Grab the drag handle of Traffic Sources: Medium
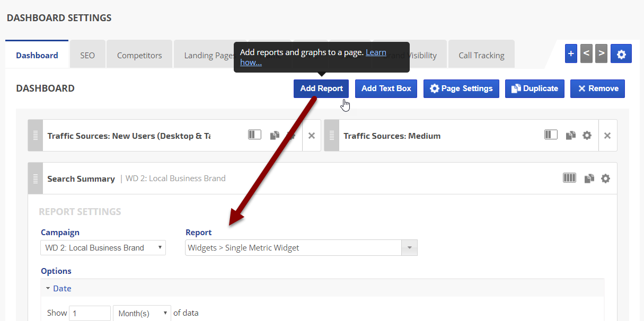 click(332, 136)
